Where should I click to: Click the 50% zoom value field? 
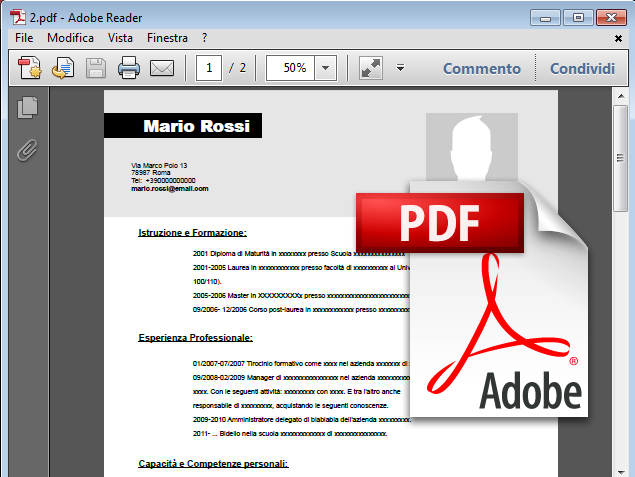pyautogui.click(x=290, y=68)
